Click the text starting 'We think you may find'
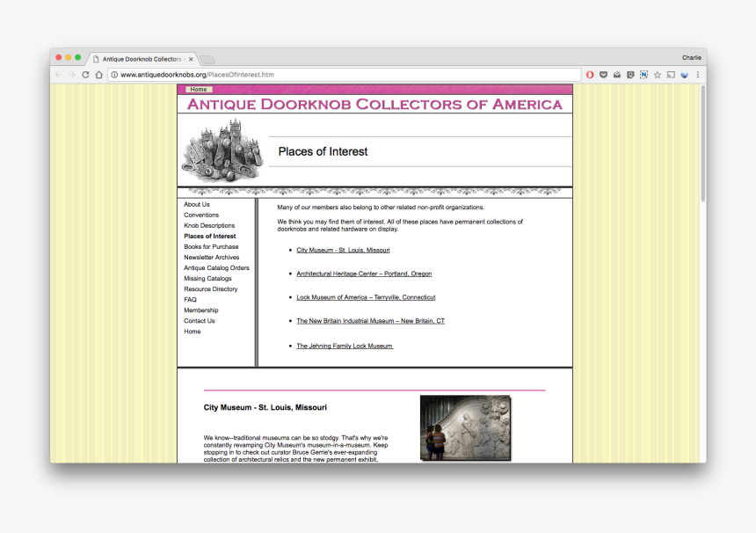 [x=400, y=226]
